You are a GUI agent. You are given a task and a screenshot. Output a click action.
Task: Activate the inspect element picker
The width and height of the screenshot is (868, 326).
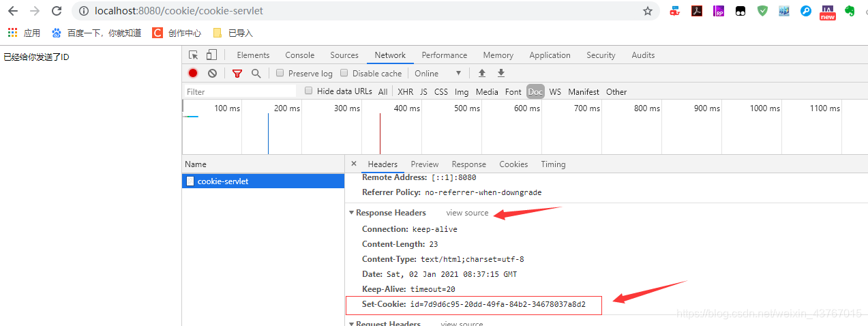(194, 55)
